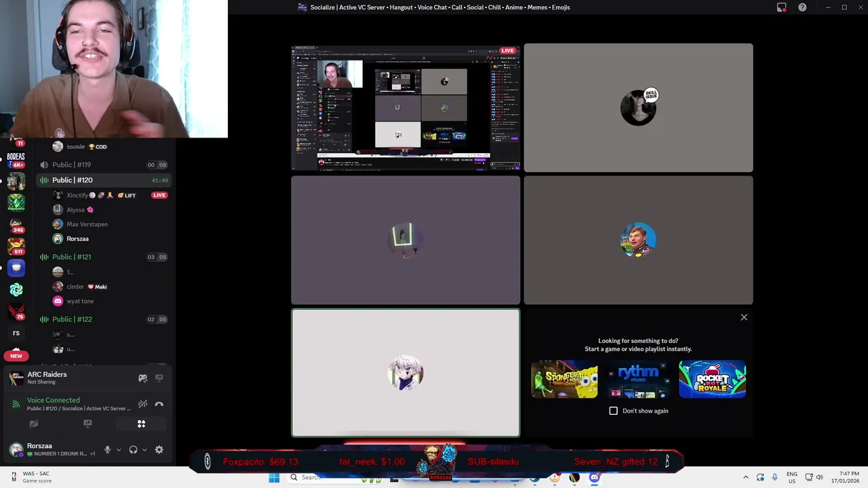Click the Voice Connected status text
Image resolution: width=868 pixels, height=488 pixels.
pos(53,400)
